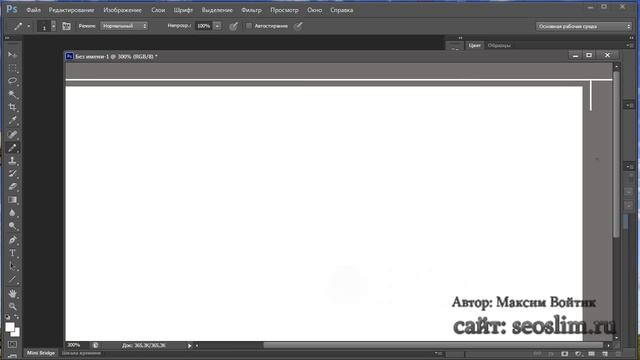
Task: Reset default foreground and background colors
Action: 8,317
